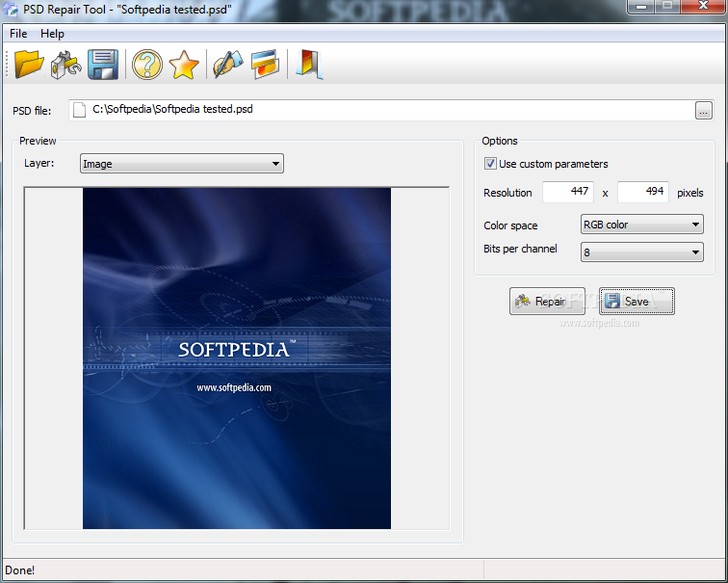Click the Save button in Options area
This screenshot has height=583, width=728.
coord(637,301)
